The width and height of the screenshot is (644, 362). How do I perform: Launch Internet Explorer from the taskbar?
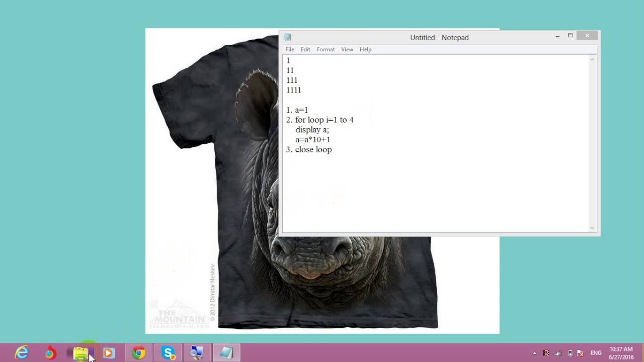point(22,353)
